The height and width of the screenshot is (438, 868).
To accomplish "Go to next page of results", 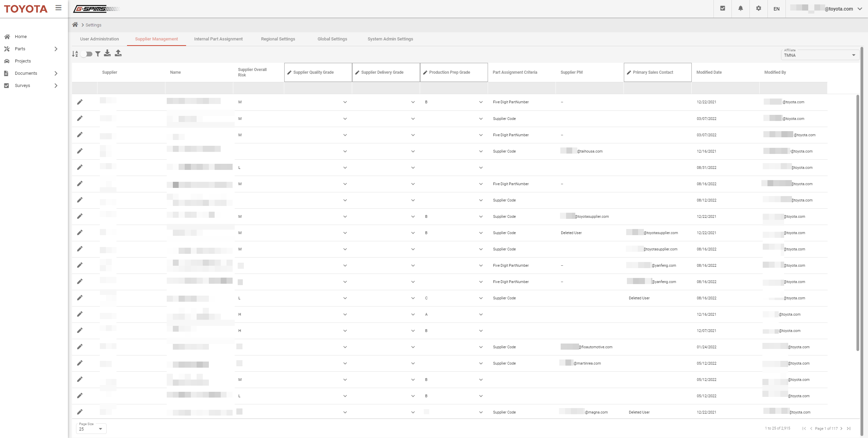I will [x=842, y=428].
